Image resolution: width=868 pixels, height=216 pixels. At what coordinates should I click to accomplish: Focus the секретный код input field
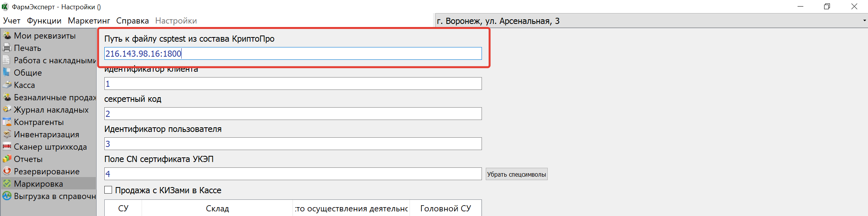[293, 114]
